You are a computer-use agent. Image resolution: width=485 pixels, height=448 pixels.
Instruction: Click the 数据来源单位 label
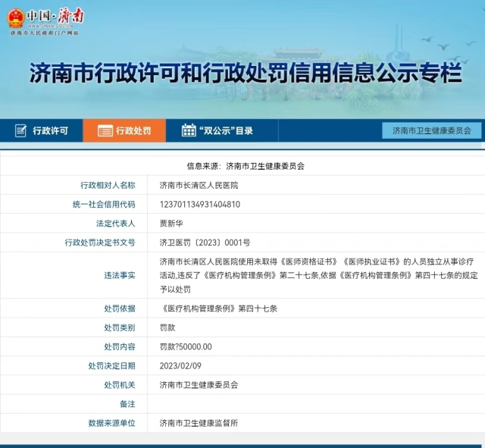[111, 423]
